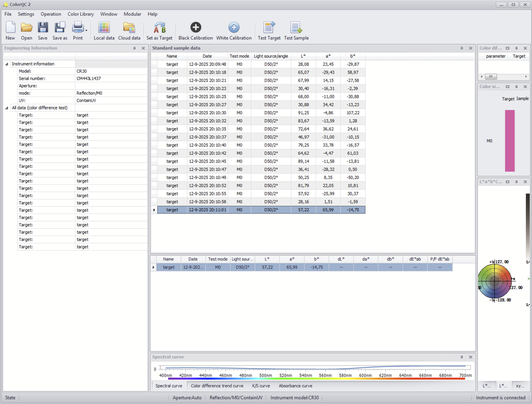Save the project with the Save icon
532x404 pixels.
[x=43, y=31]
